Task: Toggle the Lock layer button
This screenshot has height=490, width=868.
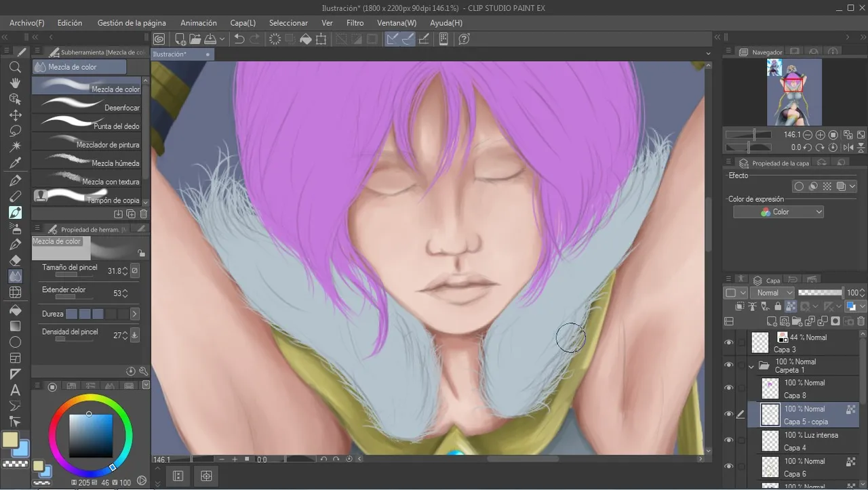Action: coord(778,306)
